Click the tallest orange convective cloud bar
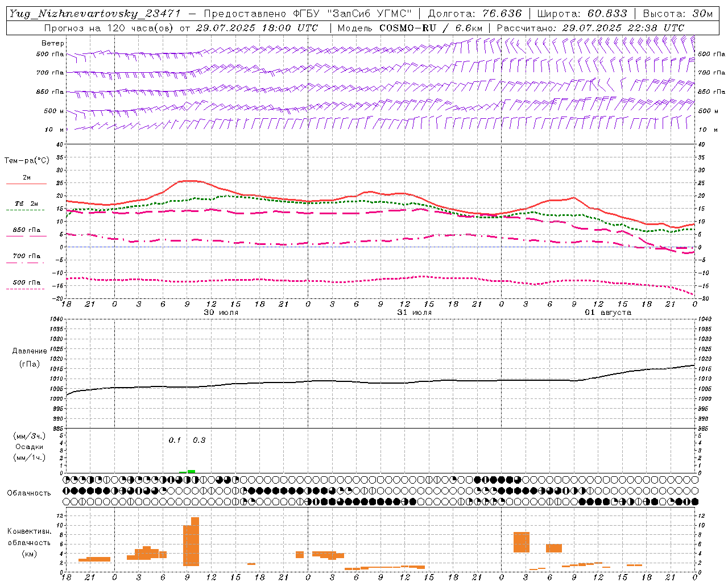 point(195,542)
